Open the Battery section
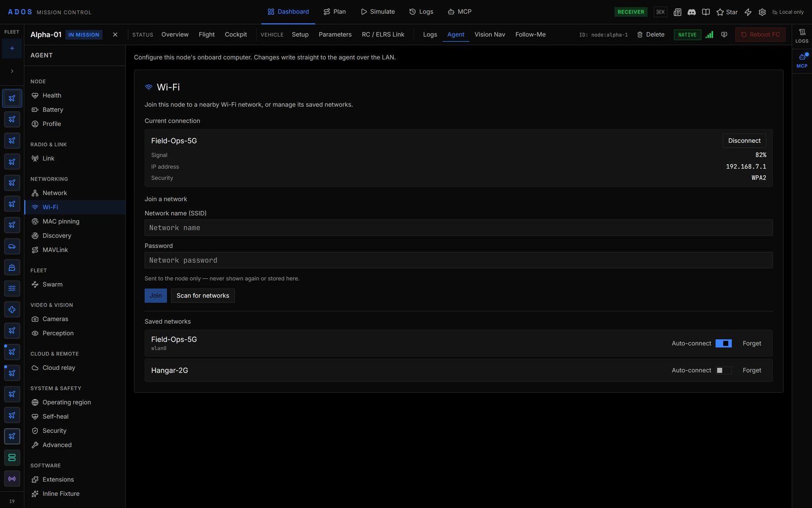812x508 pixels. pyautogui.click(x=75, y=110)
